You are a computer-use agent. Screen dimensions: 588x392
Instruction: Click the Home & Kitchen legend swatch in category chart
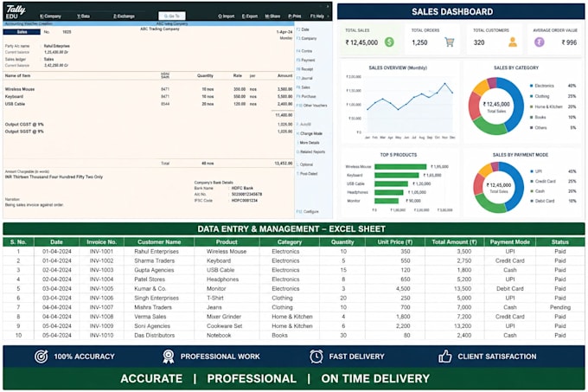pos(532,107)
